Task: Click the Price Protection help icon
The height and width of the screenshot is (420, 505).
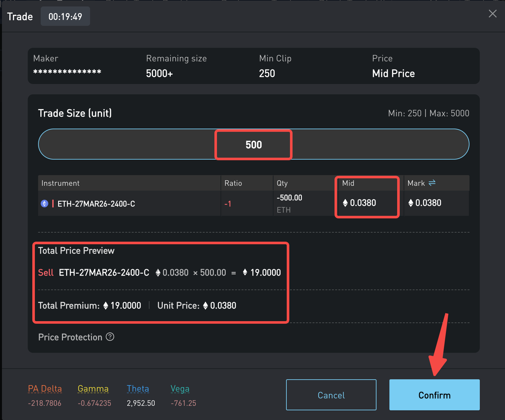Action: coord(110,337)
